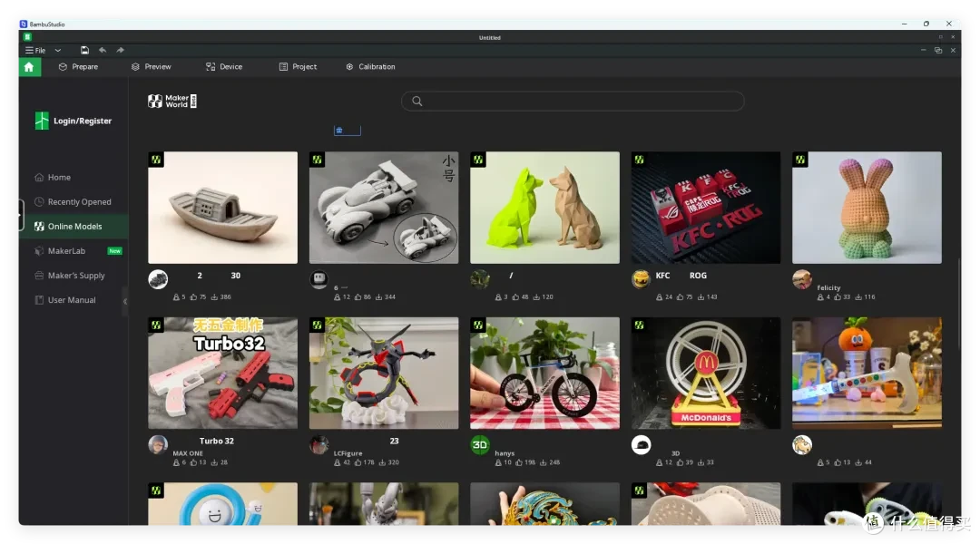Click the MakerWorld search field

pyautogui.click(x=573, y=102)
